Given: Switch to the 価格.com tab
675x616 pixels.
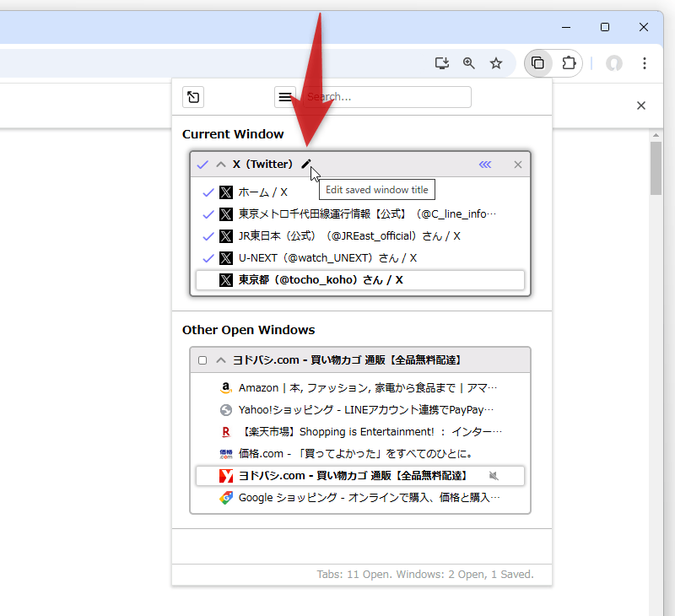Looking at the screenshot, I should click(356, 454).
